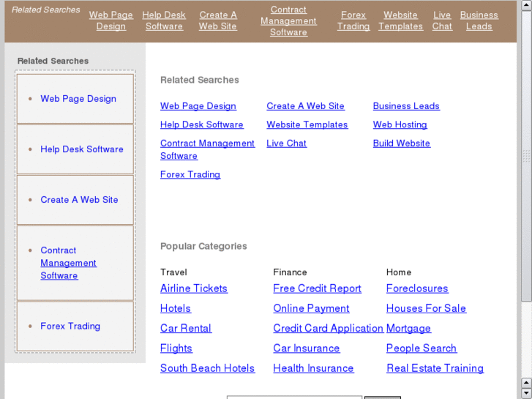Select Create A Web Site in sidebar
The image size is (532, 399).
click(79, 200)
